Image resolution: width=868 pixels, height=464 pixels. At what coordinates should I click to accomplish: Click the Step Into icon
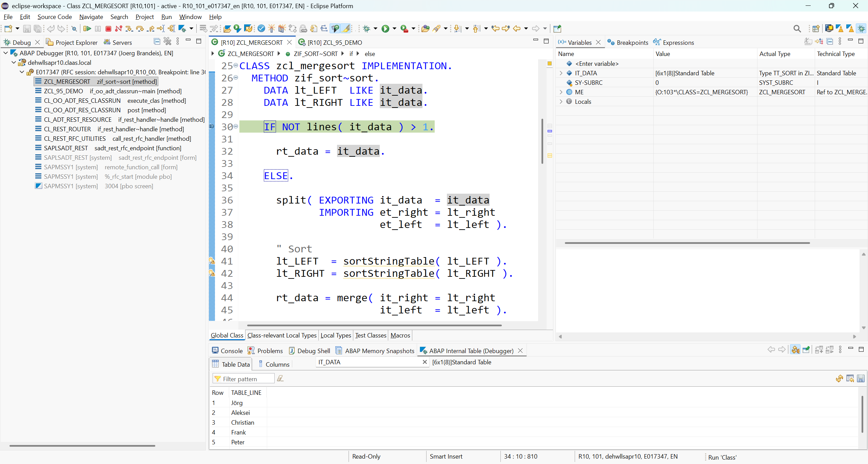129,29
